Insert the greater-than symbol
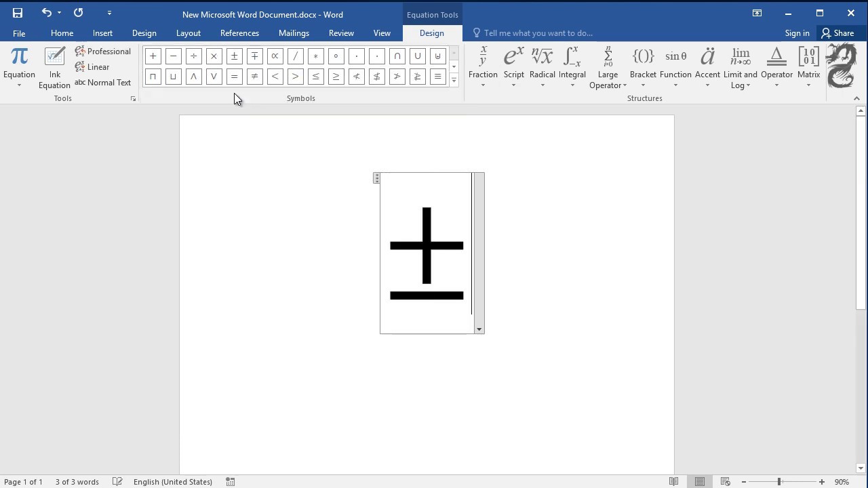 tap(296, 77)
